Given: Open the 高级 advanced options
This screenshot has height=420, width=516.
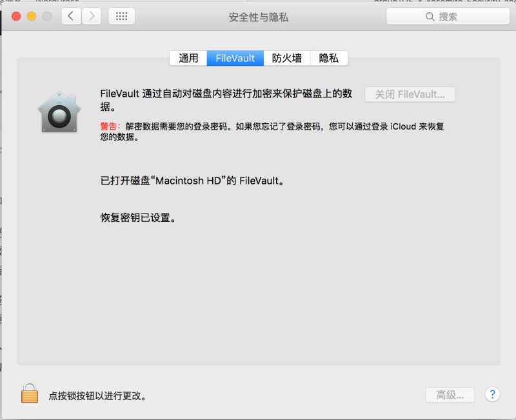Looking at the screenshot, I should (x=450, y=395).
